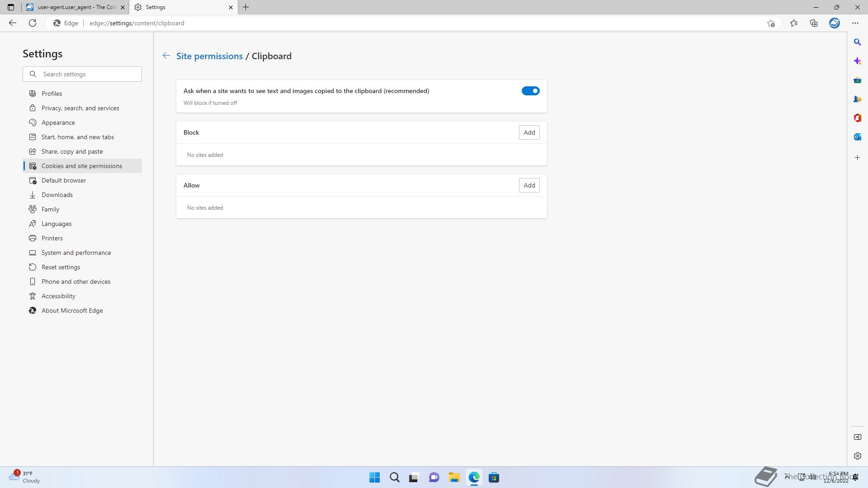Open the sidebar Search icon

click(x=857, y=42)
